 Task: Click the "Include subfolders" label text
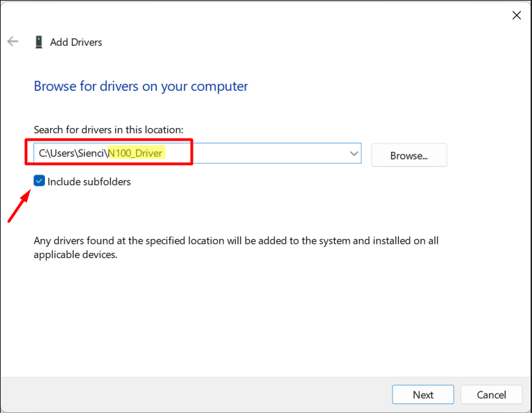point(89,182)
